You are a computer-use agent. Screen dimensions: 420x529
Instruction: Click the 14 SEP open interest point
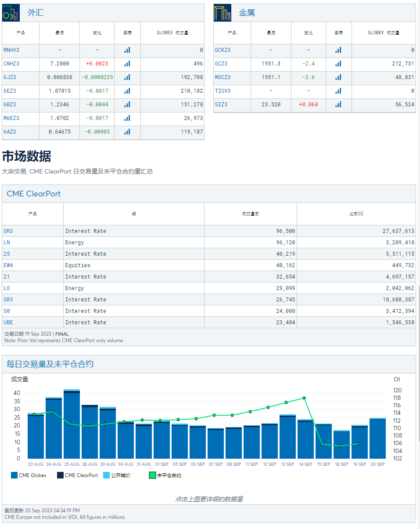304,398
